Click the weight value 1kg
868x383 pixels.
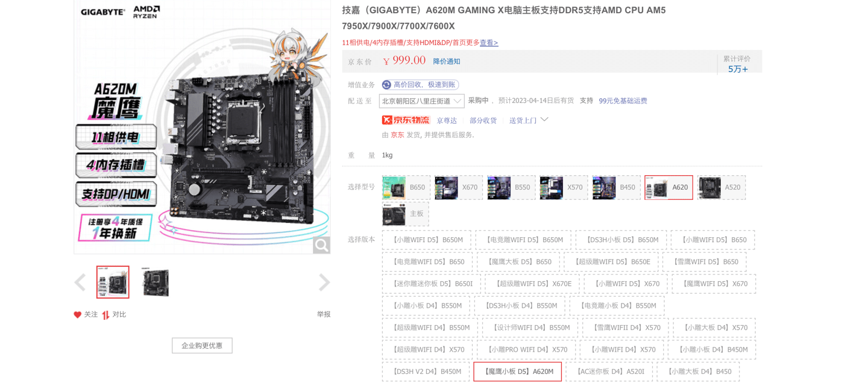pyautogui.click(x=387, y=155)
